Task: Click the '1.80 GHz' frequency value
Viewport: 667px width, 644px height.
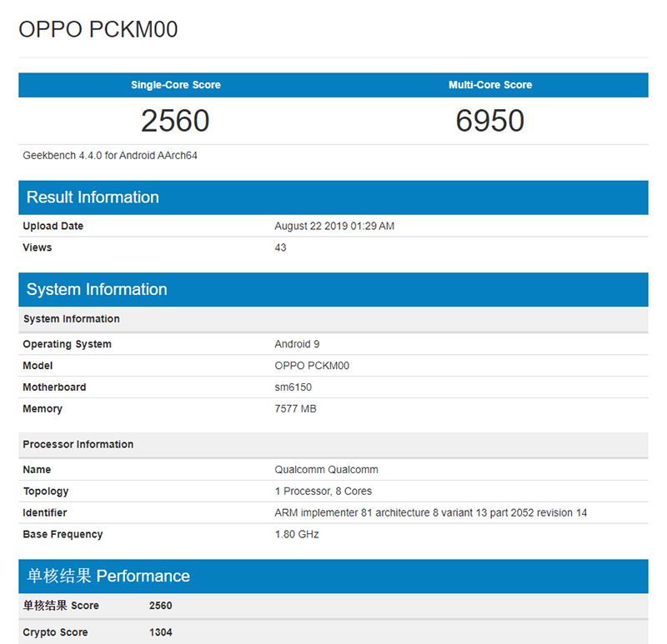Action: click(x=297, y=534)
